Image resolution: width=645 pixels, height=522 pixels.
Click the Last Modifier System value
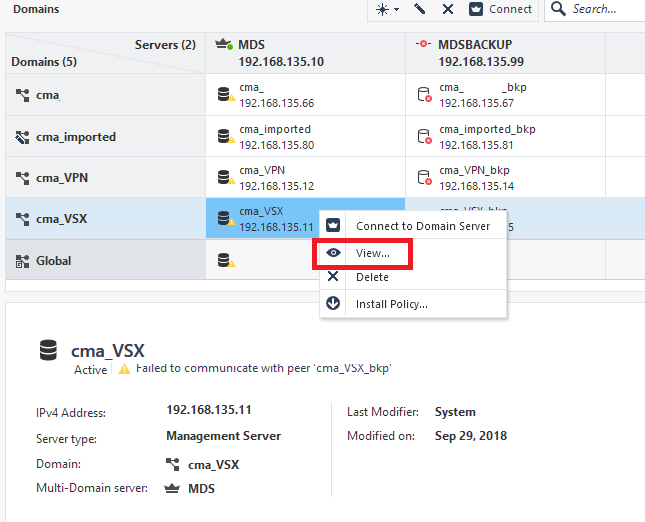click(455, 412)
